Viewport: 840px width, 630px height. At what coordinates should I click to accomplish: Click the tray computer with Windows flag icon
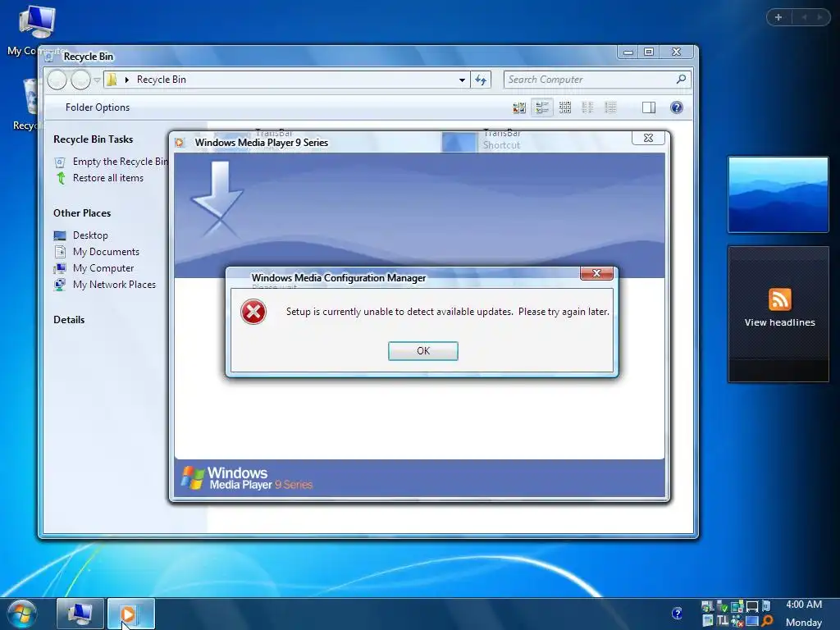[x=707, y=606]
